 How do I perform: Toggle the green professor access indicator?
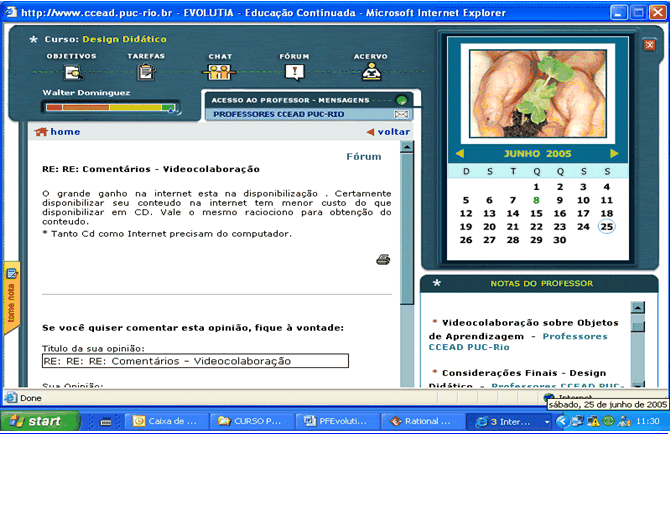coord(402,100)
